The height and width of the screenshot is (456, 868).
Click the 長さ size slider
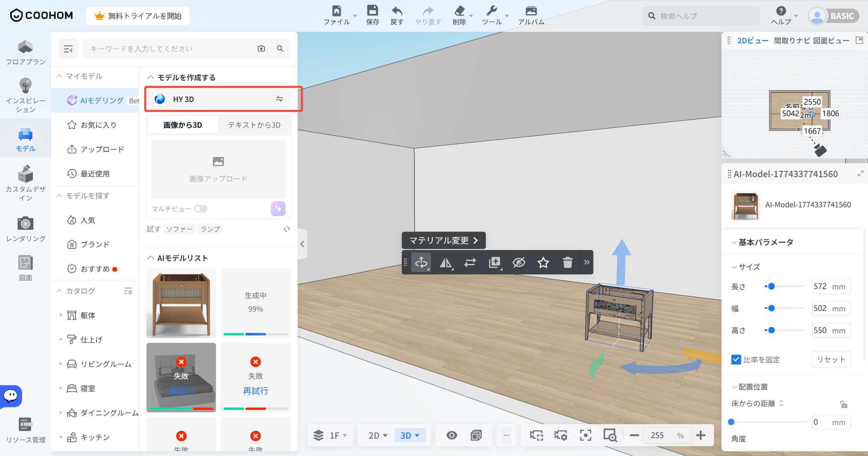click(x=784, y=286)
